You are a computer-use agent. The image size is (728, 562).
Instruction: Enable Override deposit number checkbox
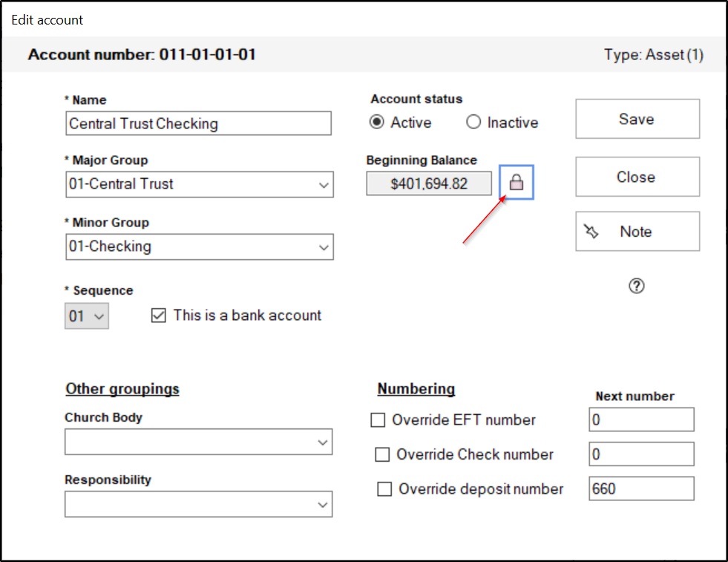(x=384, y=489)
